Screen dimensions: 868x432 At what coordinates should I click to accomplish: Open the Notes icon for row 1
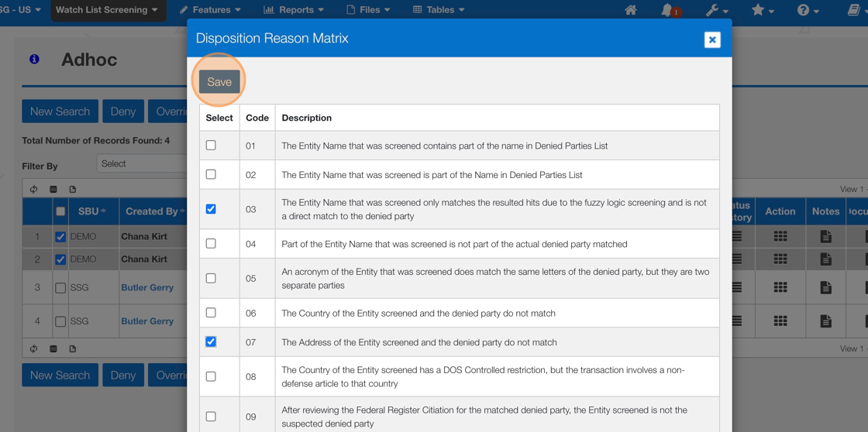(826, 236)
